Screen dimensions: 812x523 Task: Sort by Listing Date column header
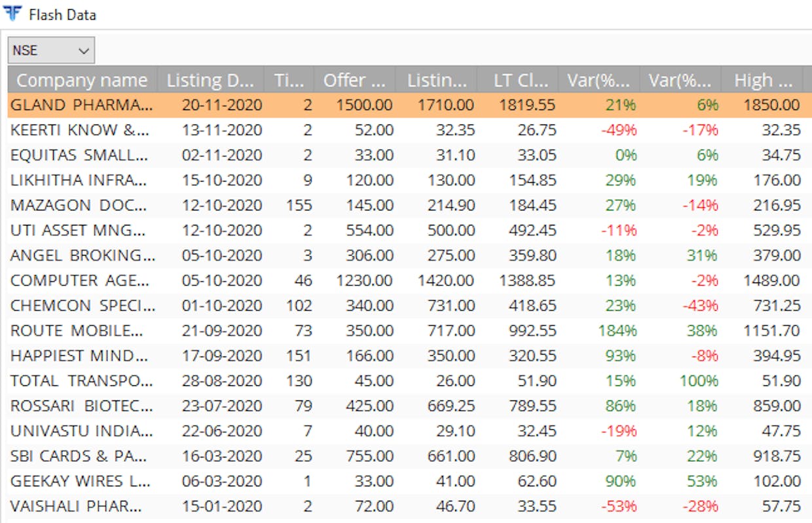[210, 81]
